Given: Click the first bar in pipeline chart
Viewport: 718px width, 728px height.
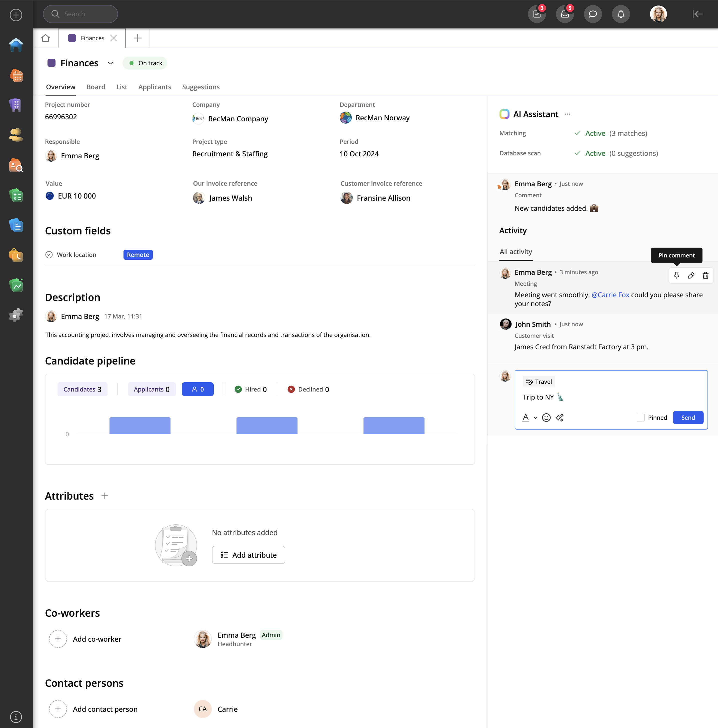Looking at the screenshot, I should pyautogui.click(x=140, y=426).
